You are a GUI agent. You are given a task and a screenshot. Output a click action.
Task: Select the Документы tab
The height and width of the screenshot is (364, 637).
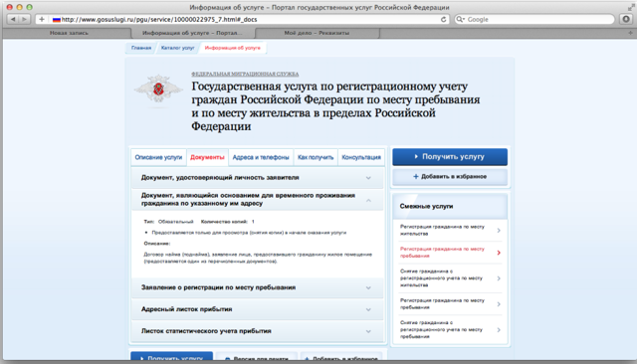[207, 157]
